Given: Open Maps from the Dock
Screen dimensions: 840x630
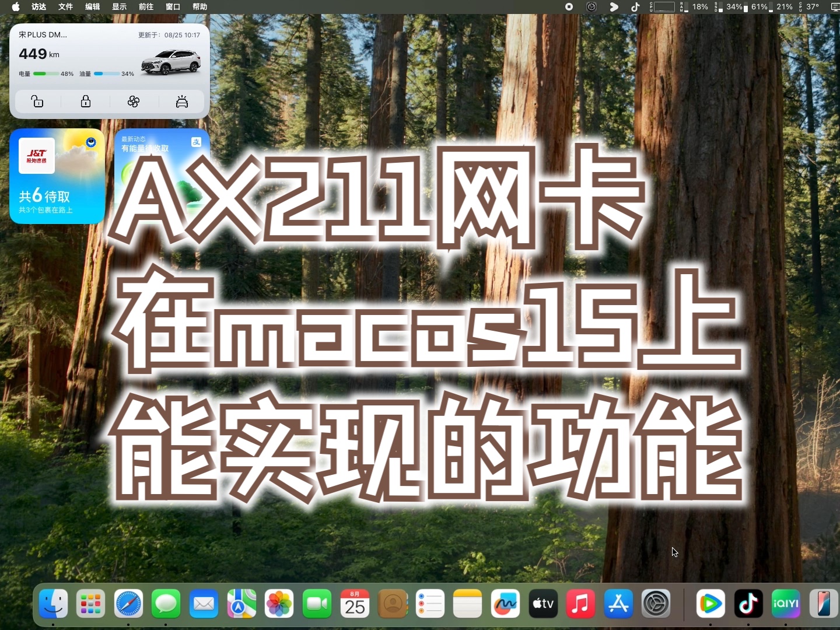Looking at the screenshot, I should point(242,603).
